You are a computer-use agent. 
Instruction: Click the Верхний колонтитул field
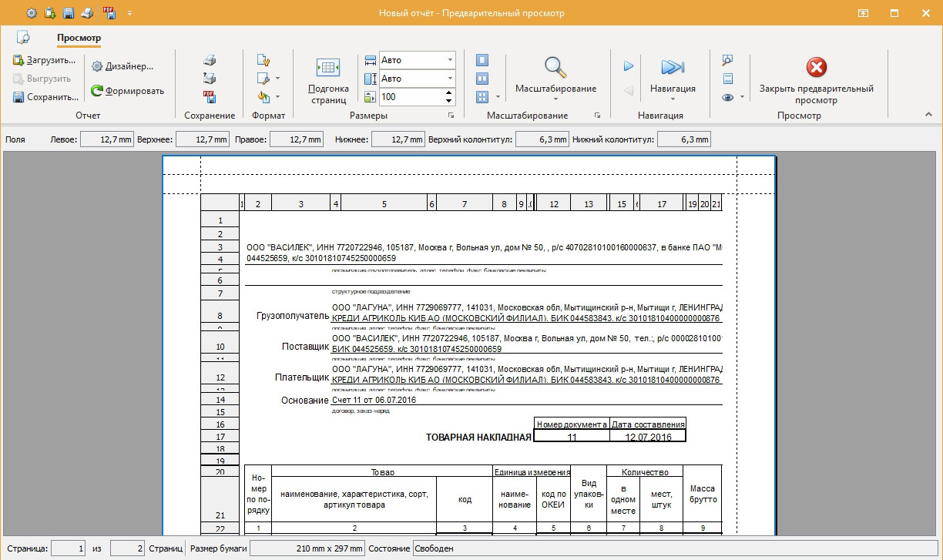click(x=542, y=139)
